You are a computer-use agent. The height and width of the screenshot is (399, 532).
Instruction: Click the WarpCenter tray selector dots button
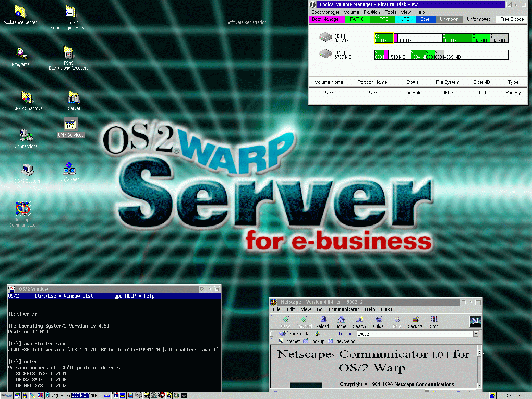click(x=107, y=395)
